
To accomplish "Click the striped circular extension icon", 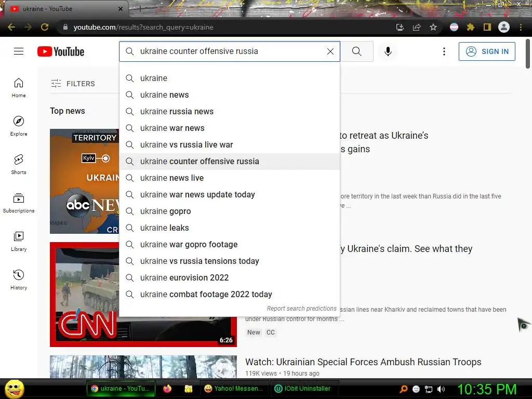I will tap(454, 27).
